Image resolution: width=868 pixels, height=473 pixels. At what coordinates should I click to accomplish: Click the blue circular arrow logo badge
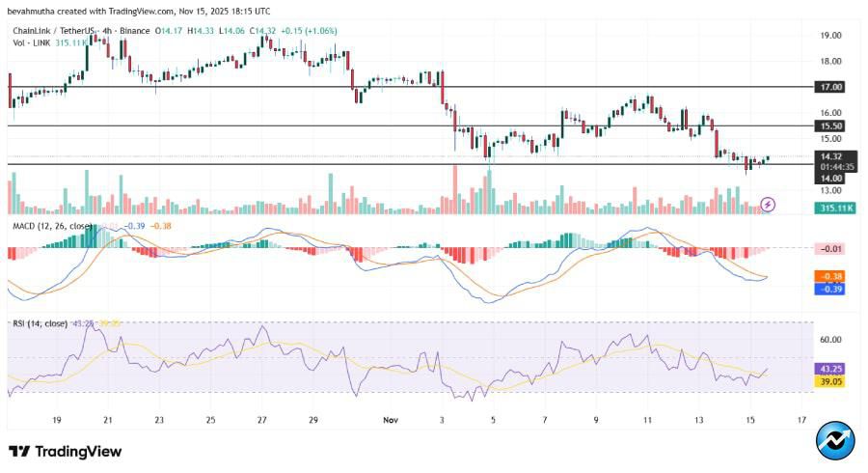[x=834, y=441]
